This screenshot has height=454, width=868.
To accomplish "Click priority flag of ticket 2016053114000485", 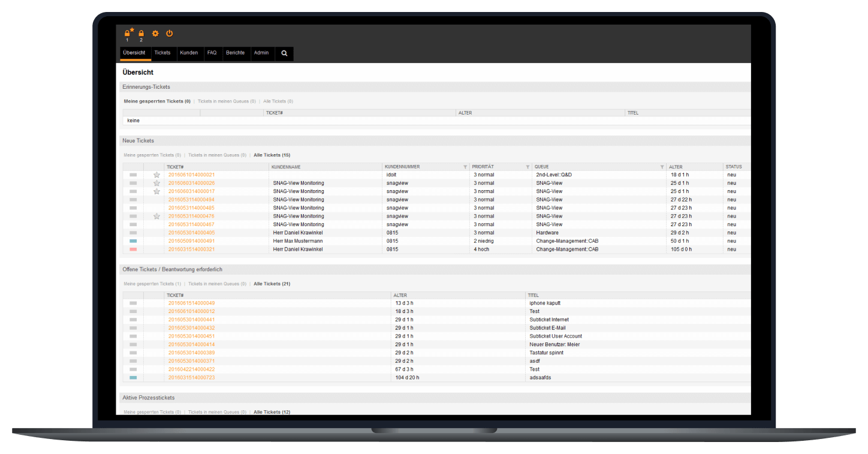I will tap(133, 208).
